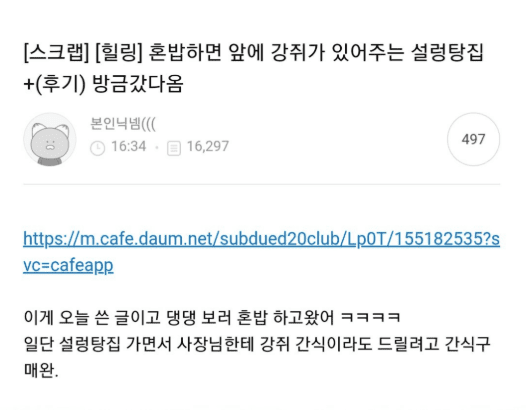Tap the 16,297 view count number
This screenshot has width=529, height=410.
pyautogui.click(x=208, y=146)
